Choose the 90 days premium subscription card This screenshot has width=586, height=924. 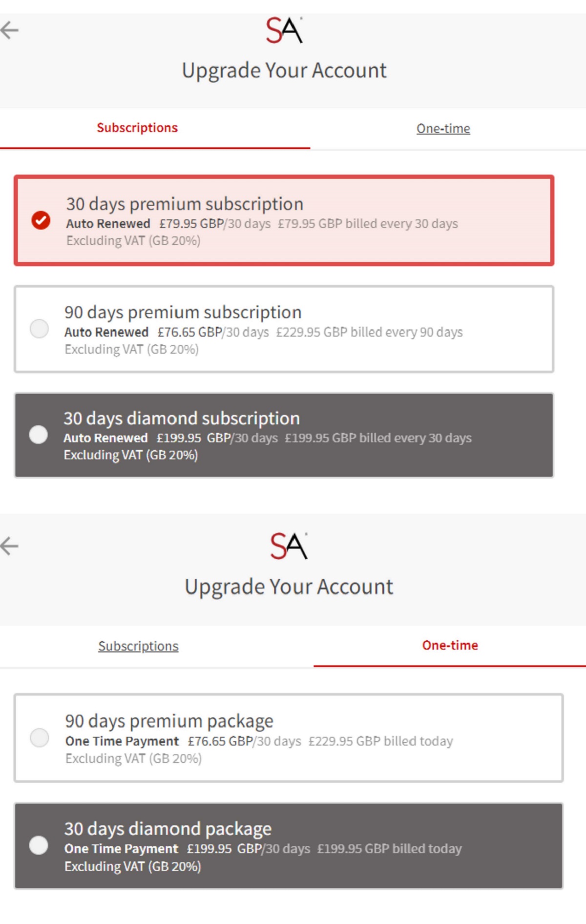pyautogui.click(x=284, y=329)
